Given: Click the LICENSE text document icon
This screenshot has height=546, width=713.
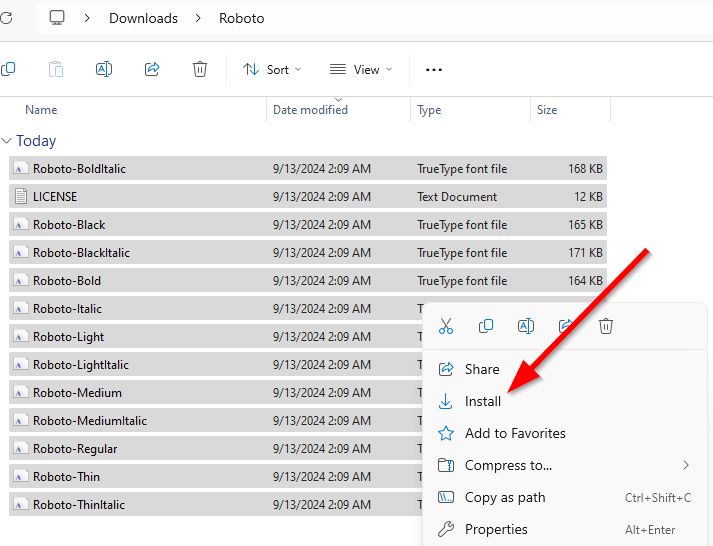Looking at the screenshot, I should [x=20, y=196].
